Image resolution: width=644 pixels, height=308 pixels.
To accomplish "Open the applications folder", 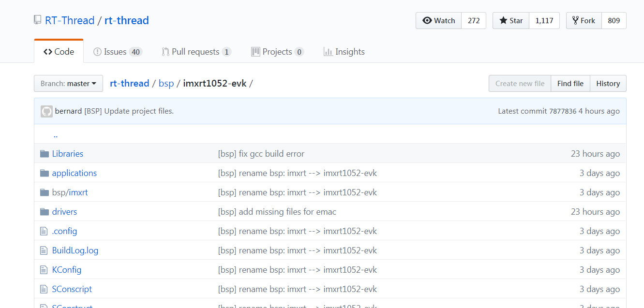I will [75, 173].
